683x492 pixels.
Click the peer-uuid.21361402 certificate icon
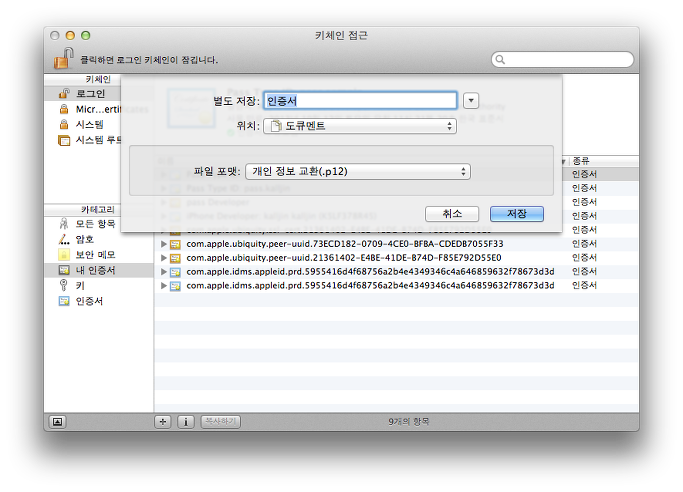[x=175, y=258]
